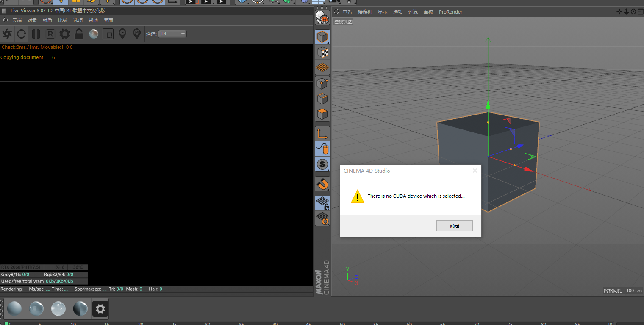Screen dimensions: 644x325
Task: Toggle clay mode sphere icon
Action: click(x=94, y=34)
